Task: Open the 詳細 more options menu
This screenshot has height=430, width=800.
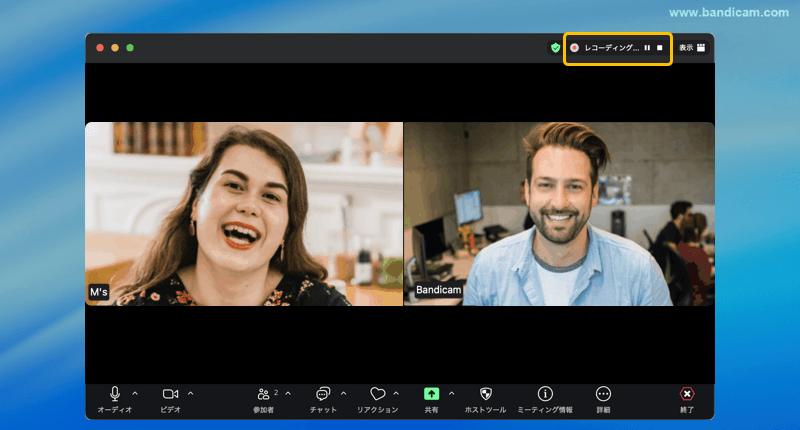Action: pyautogui.click(x=603, y=394)
